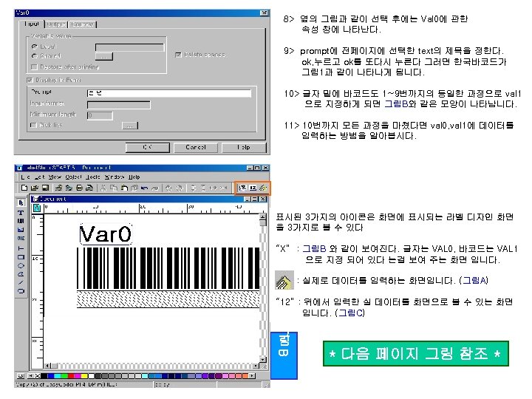Screen dimensions: 532x399
Task: Select the Text (T) tool in the toolbox
Action: pyautogui.click(x=21, y=213)
